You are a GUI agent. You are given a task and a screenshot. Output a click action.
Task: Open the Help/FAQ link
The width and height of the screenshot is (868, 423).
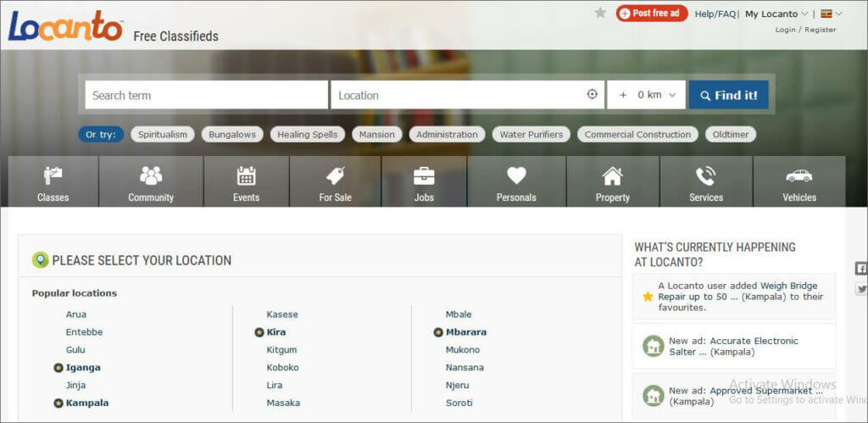715,14
